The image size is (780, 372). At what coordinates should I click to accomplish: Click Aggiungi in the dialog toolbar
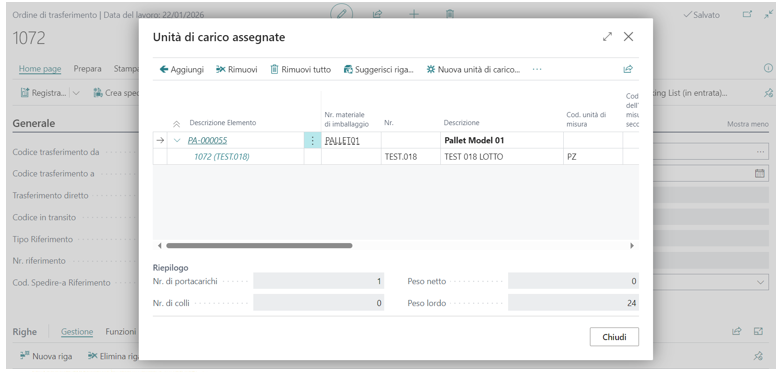click(x=182, y=70)
